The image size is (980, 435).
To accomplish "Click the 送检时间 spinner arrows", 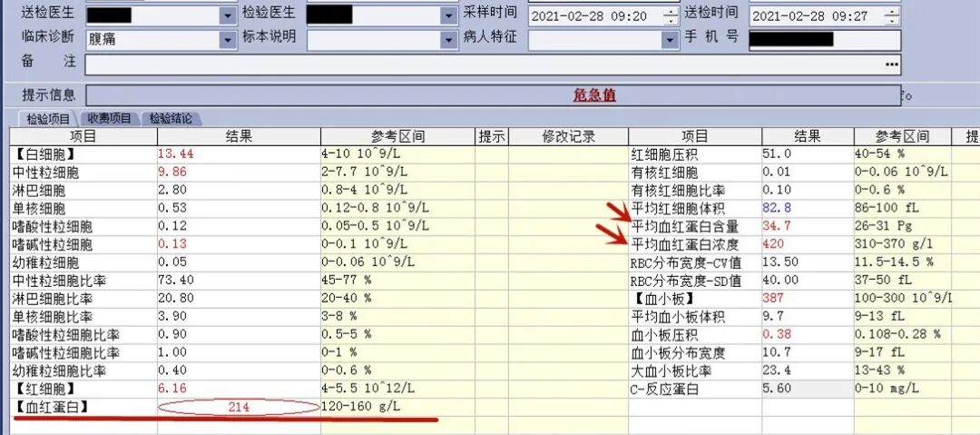I will 893,16.
